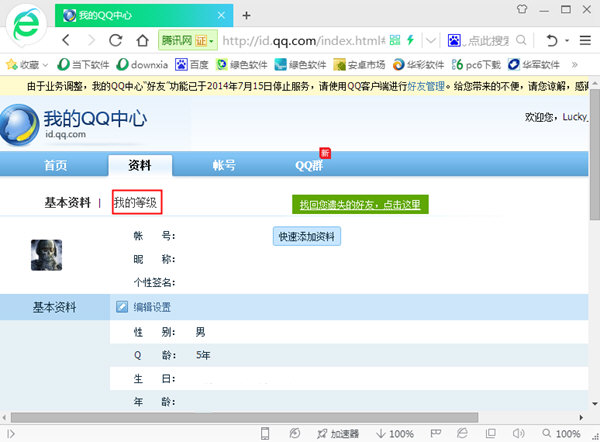Click the vertical scroll down arrow
The width and height of the screenshot is (600, 442).
coord(595,403)
